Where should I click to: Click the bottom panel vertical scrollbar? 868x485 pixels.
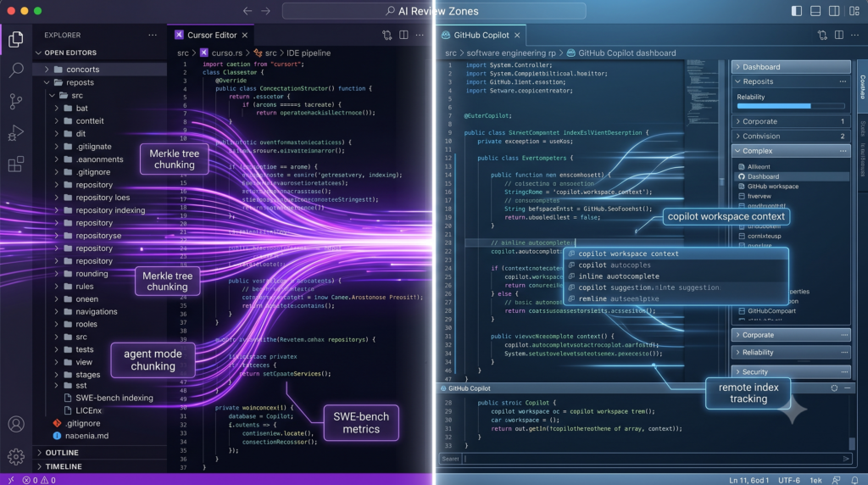tap(853, 443)
